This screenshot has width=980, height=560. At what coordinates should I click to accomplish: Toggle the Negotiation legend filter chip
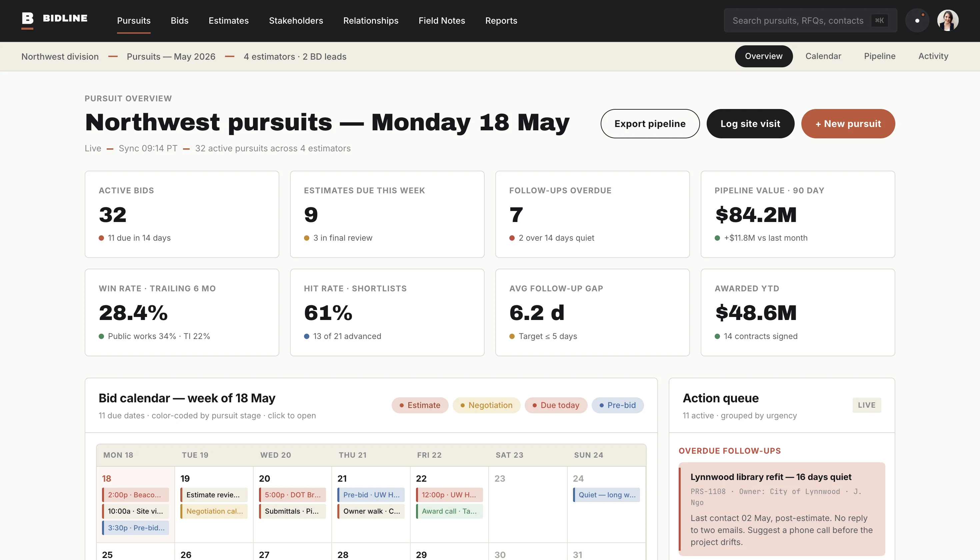[486, 405]
